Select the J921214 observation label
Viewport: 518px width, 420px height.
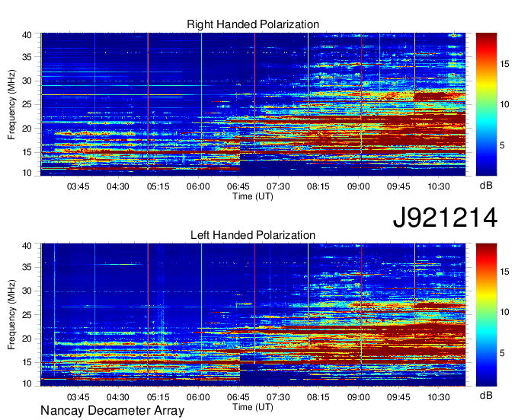coord(445,217)
